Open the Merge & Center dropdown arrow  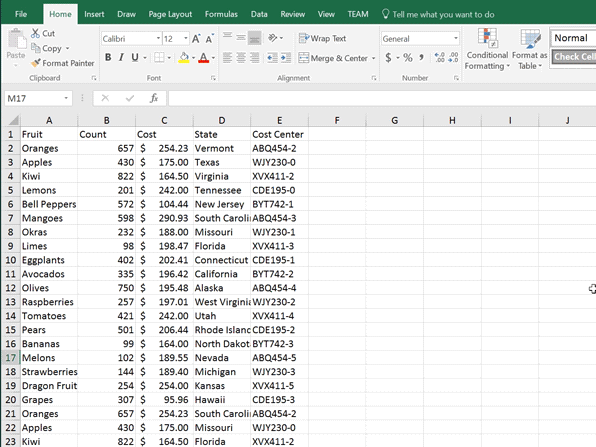374,58
